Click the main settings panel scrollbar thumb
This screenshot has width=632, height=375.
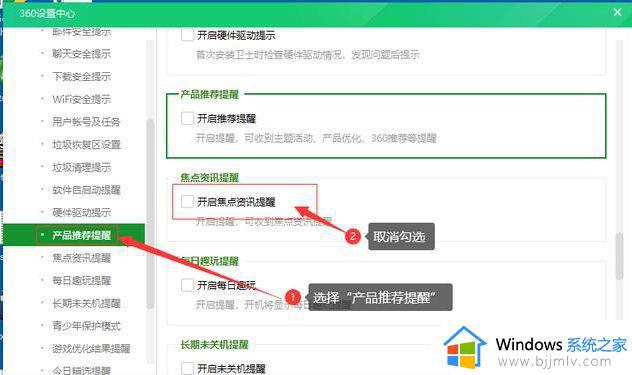pyautogui.click(x=620, y=256)
